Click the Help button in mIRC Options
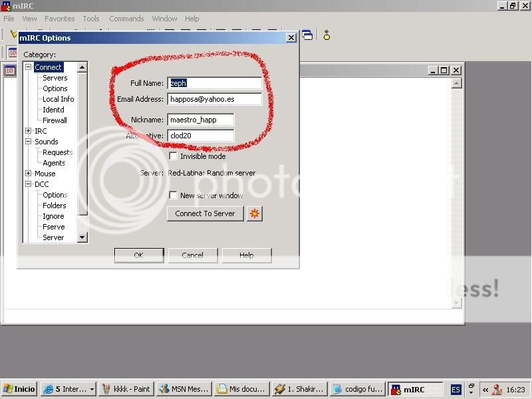 click(246, 255)
